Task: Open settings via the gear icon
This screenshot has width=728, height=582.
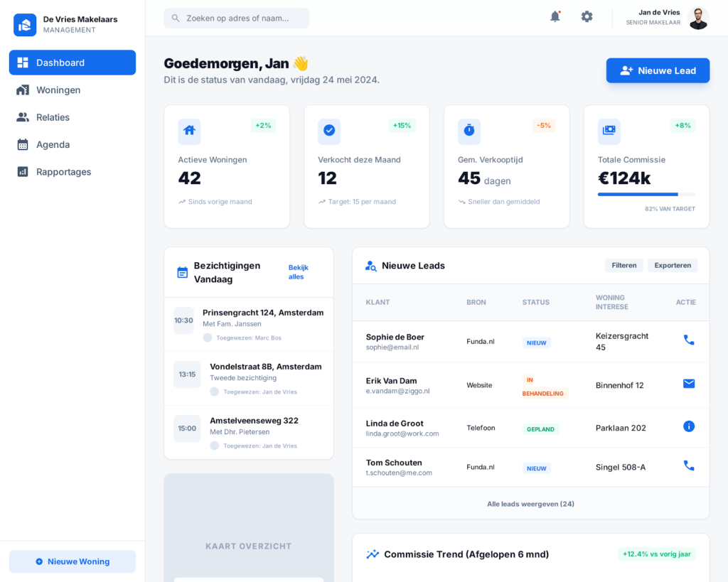Action: pyautogui.click(x=587, y=16)
